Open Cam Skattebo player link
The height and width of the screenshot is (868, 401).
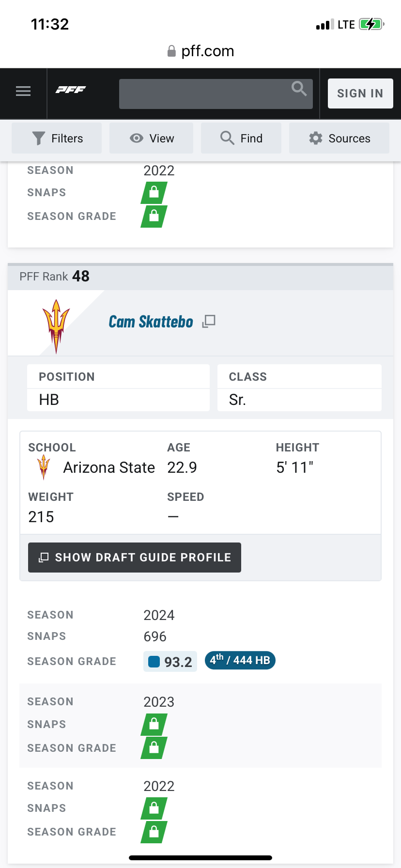click(151, 322)
